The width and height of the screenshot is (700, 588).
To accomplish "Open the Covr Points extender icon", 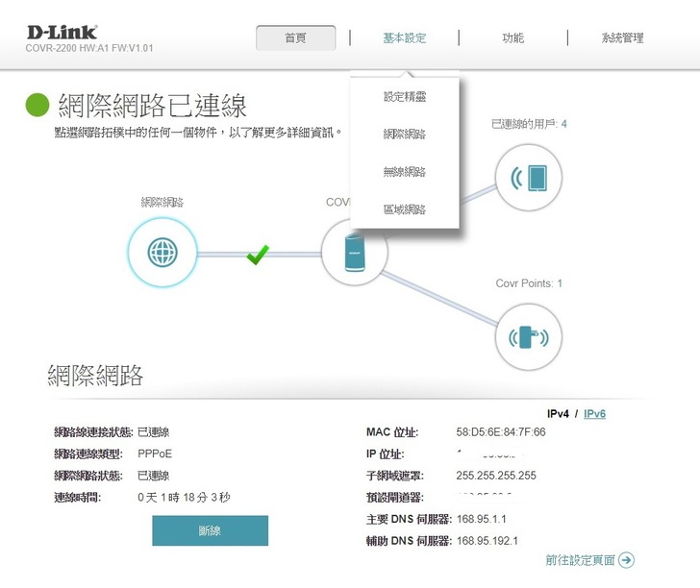I will point(529,337).
